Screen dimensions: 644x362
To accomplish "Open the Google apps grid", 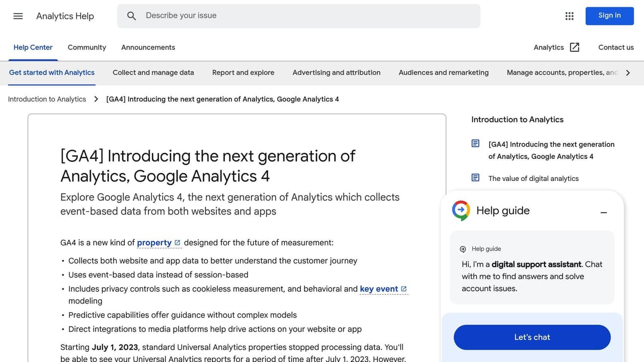I will click(570, 16).
